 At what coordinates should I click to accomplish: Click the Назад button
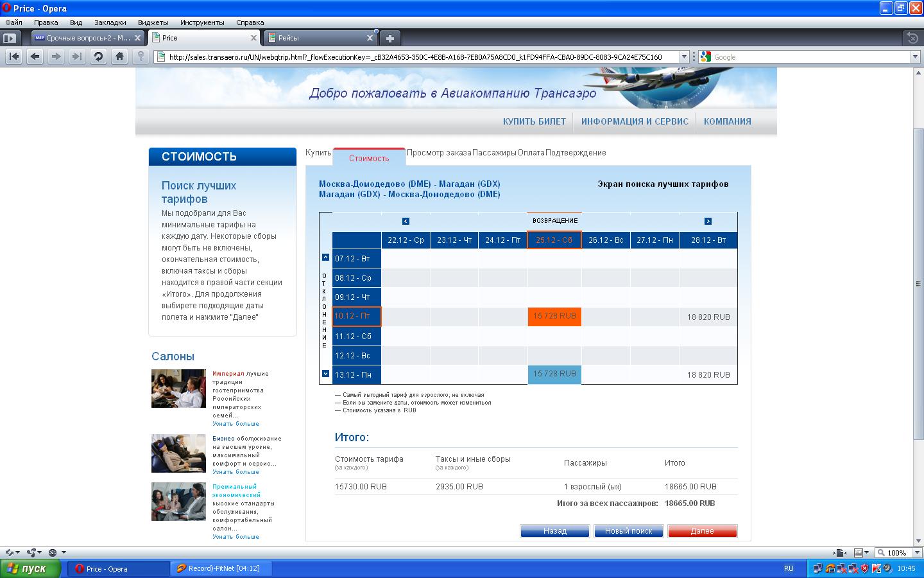(554, 531)
